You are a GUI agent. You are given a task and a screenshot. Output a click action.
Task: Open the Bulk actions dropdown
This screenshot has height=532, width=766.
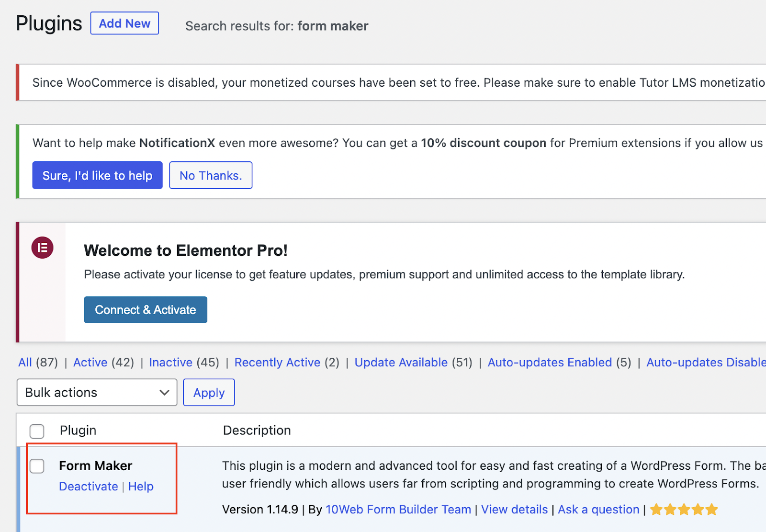pyautogui.click(x=97, y=393)
